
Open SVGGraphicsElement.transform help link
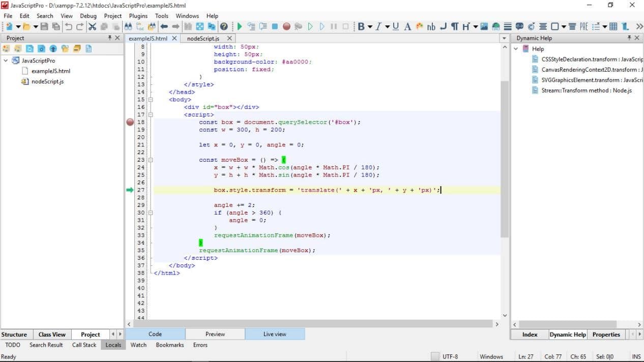pyautogui.click(x=592, y=80)
